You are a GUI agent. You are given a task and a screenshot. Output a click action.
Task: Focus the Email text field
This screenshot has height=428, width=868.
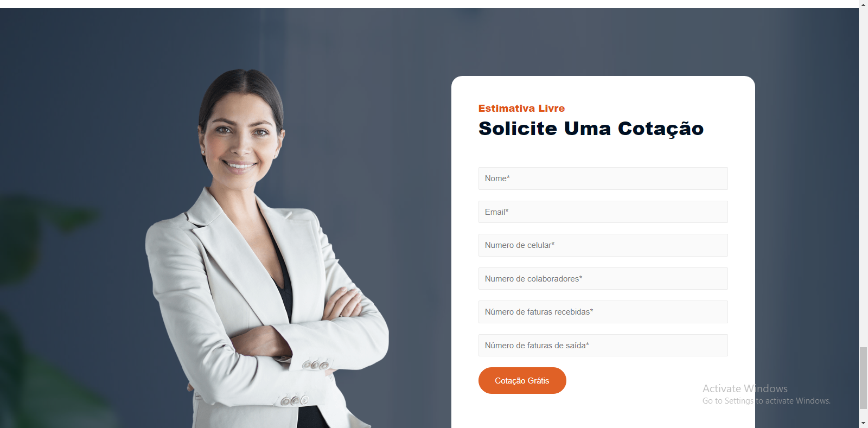point(603,212)
